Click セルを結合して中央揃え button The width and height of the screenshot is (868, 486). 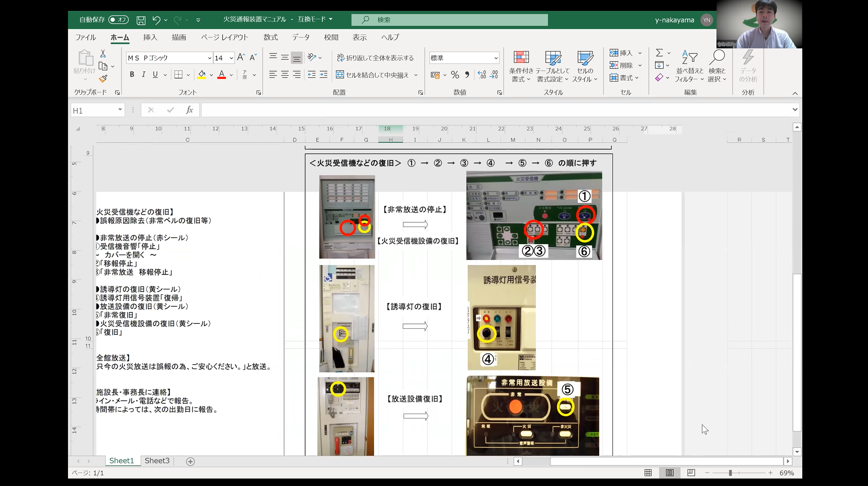pos(373,75)
